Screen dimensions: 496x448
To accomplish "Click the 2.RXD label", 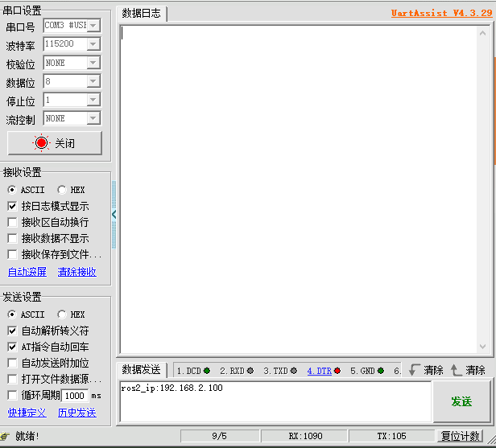I will 233,371.
